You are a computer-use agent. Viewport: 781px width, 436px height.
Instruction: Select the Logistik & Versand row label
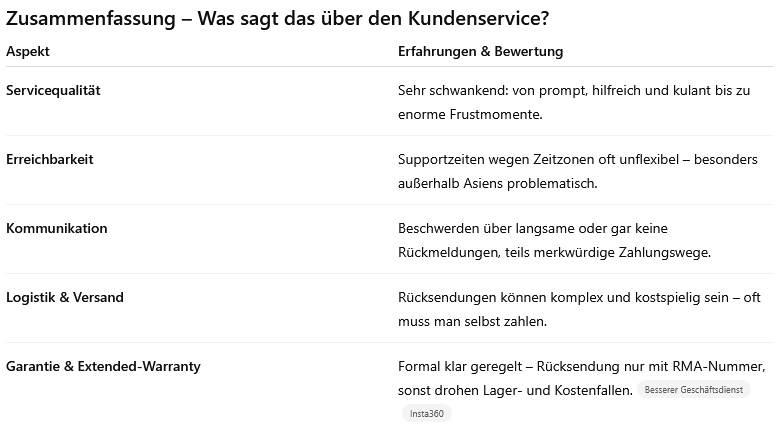(x=65, y=297)
